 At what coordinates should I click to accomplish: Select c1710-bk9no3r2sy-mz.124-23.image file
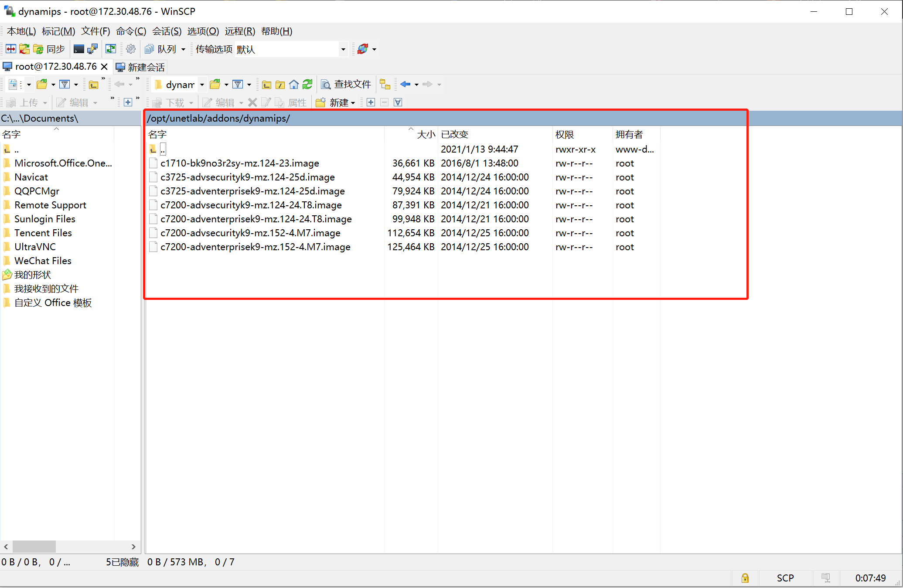pos(240,163)
